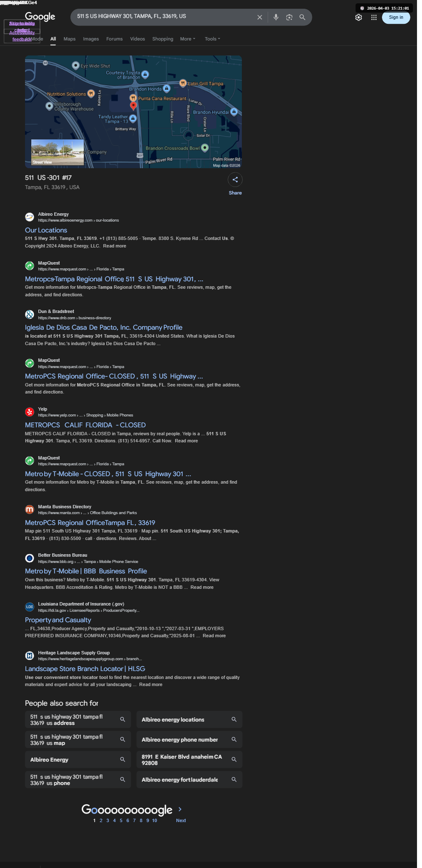This screenshot has height=868, width=422.
Task: Open the Albireo Energy Our Locations result
Action: coord(46,230)
